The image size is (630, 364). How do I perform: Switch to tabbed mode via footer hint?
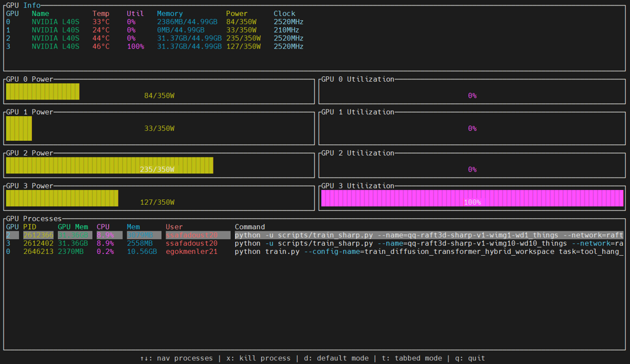click(x=412, y=358)
